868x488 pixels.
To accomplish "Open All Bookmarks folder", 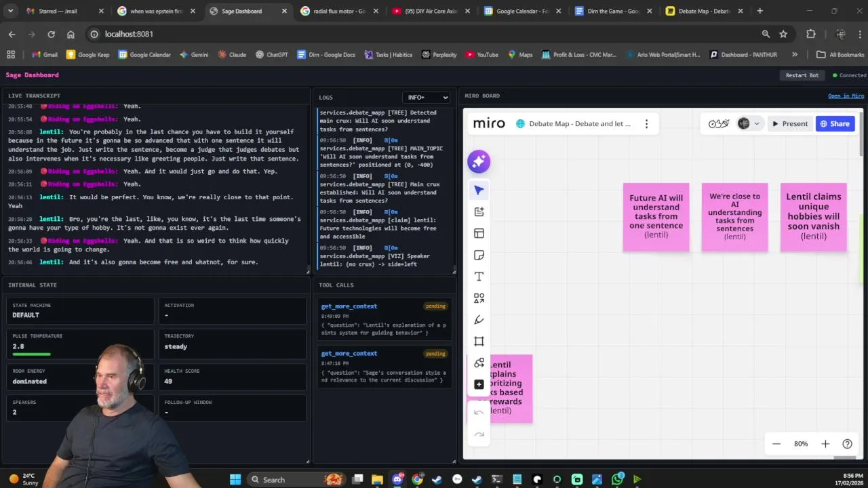I will point(840,55).
